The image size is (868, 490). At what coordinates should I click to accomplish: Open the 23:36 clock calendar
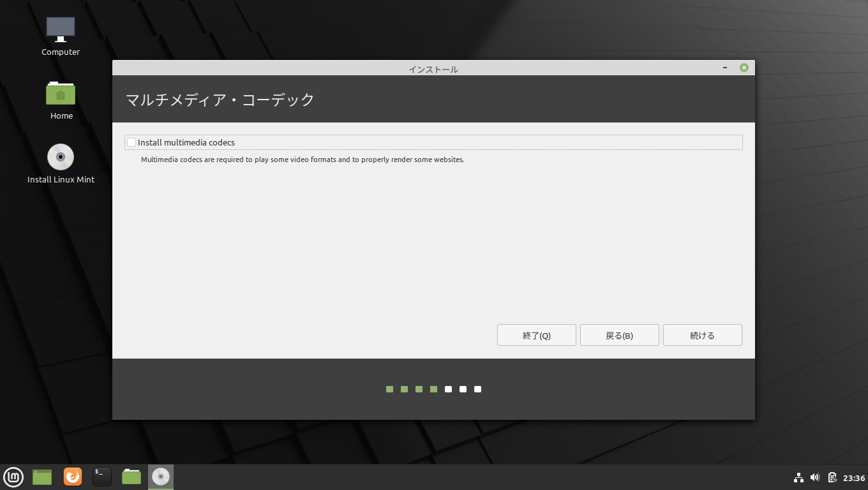click(x=854, y=478)
